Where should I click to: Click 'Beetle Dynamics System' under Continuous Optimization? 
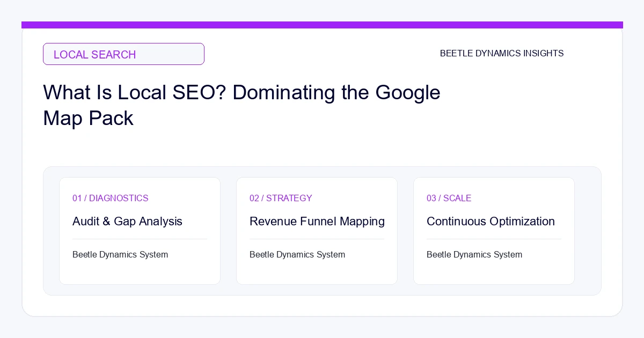coord(474,254)
